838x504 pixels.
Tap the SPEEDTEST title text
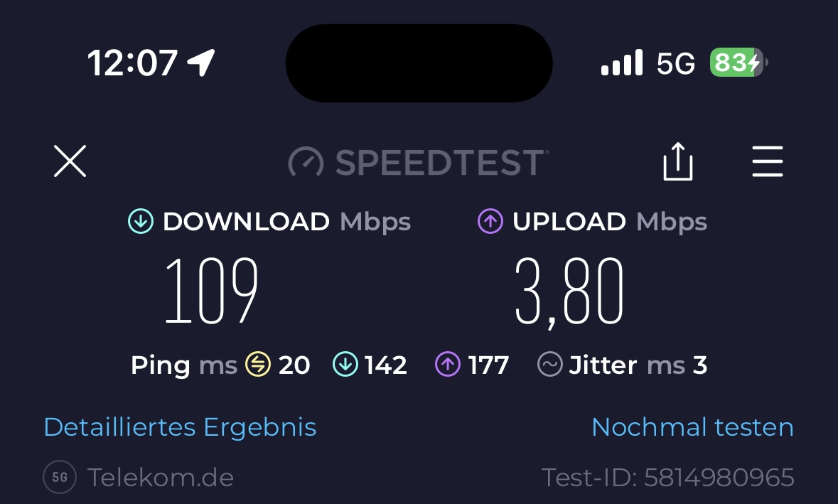coord(441,163)
